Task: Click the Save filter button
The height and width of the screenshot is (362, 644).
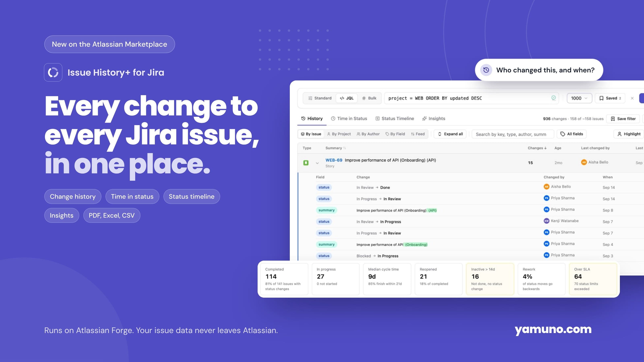Action: click(623, 119)
